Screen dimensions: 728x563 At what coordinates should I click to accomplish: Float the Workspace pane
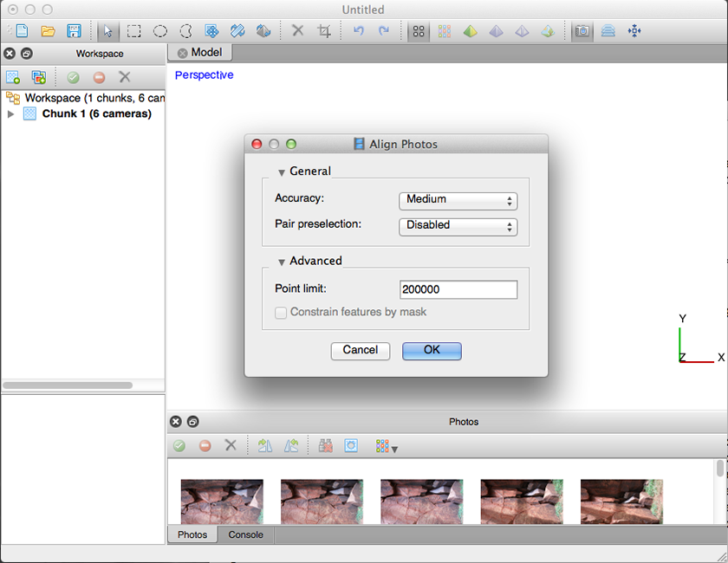tap(27, 54)
